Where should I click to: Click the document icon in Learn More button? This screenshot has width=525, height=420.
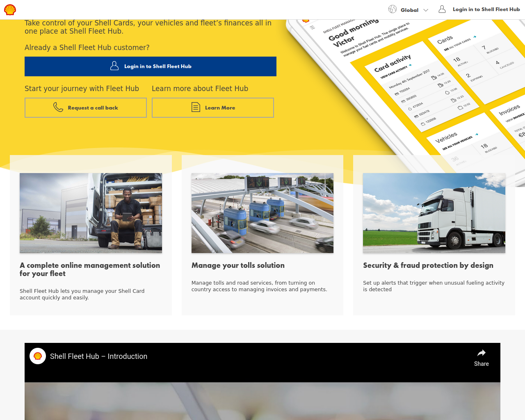coord(196,107)
